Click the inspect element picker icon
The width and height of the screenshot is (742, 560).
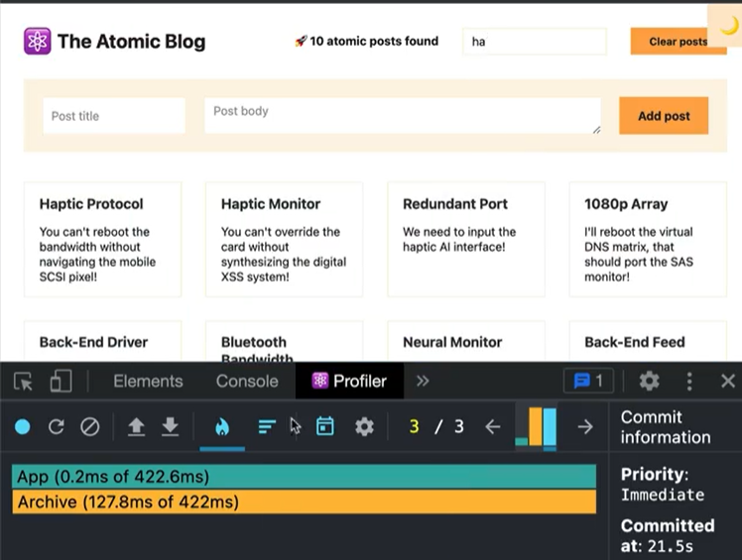click(24, 382)
